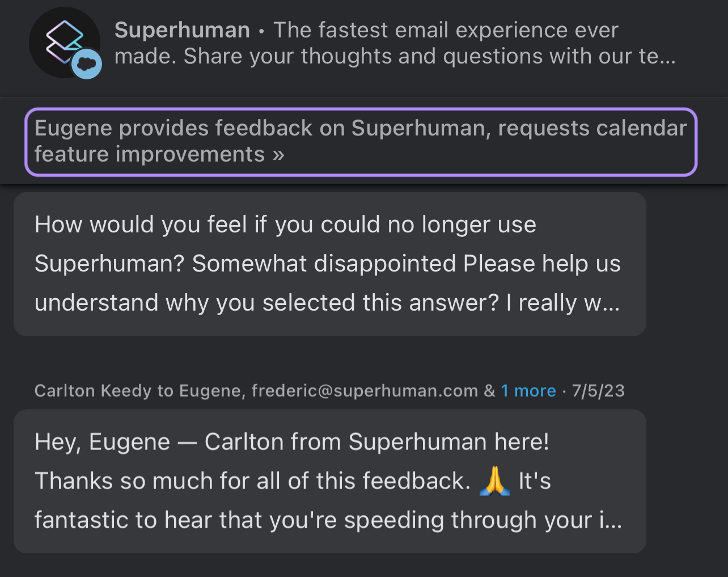Click the 7/5/23 message date
This screenshot has width=728, height=577.
598,391
